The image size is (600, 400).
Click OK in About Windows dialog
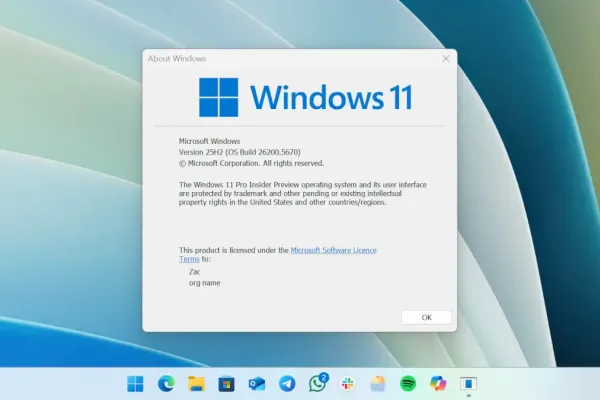click(x=427, y=317)
